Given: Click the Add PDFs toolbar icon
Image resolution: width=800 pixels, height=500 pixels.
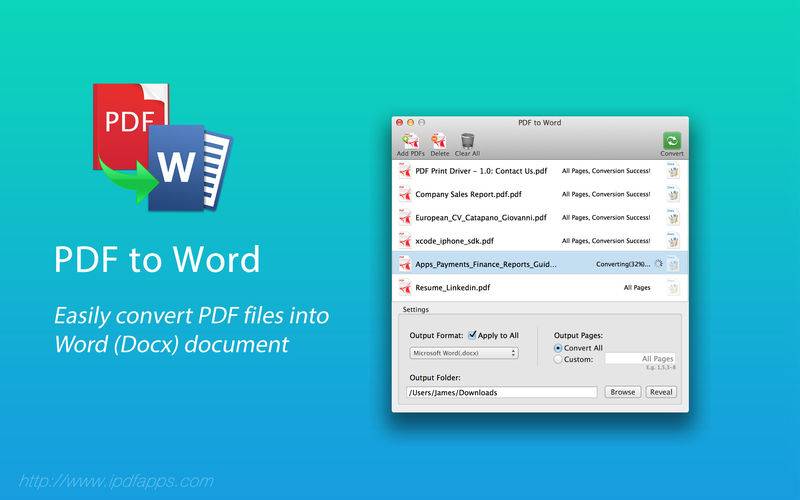Looking at the screenshot, I should tap(411, 141).
